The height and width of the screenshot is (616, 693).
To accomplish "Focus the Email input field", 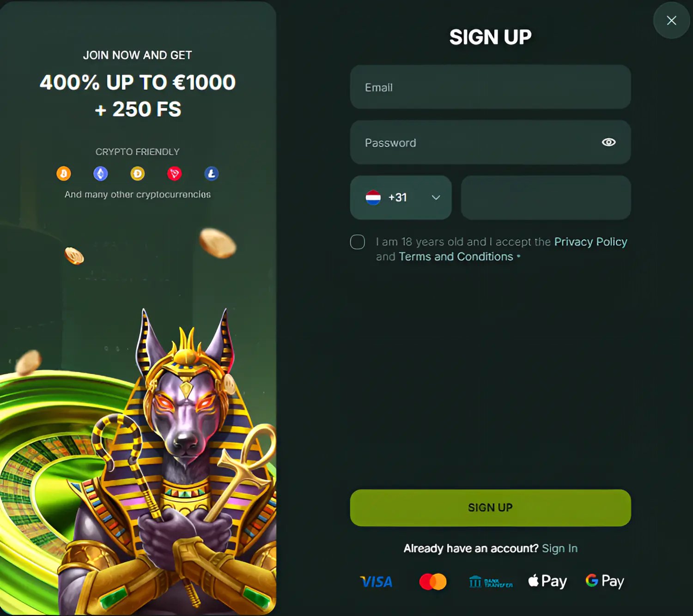I will pyautogui.click(x=490, y=87).
